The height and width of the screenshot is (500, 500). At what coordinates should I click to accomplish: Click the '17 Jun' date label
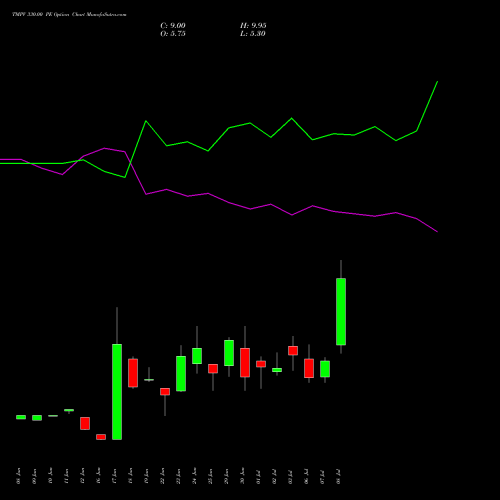pos(114,476)
